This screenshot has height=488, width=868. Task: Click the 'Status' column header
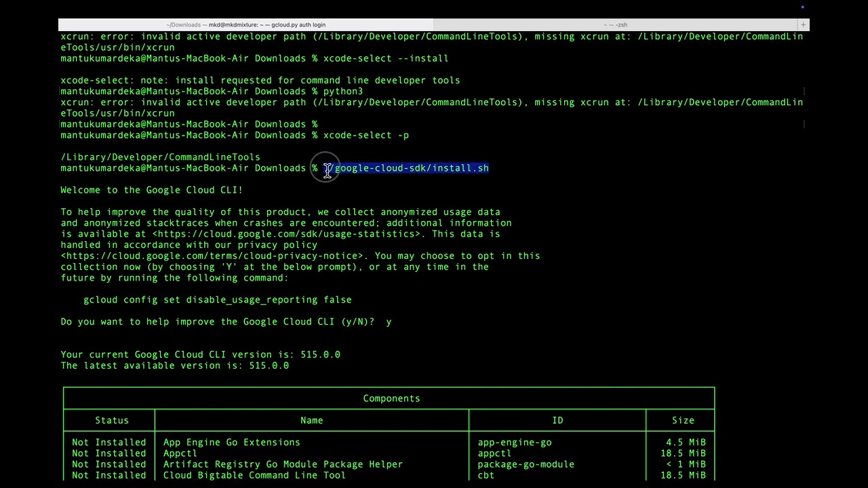point(112,420)
